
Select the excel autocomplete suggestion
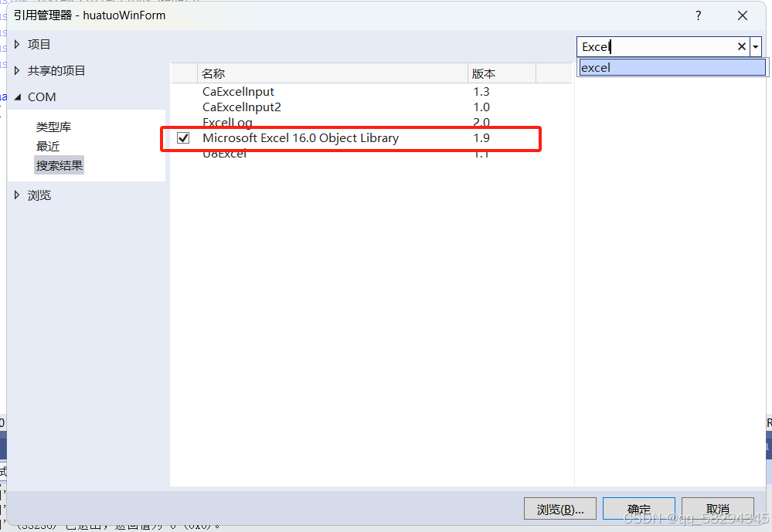pyautogui.click(x=671, y=67)
